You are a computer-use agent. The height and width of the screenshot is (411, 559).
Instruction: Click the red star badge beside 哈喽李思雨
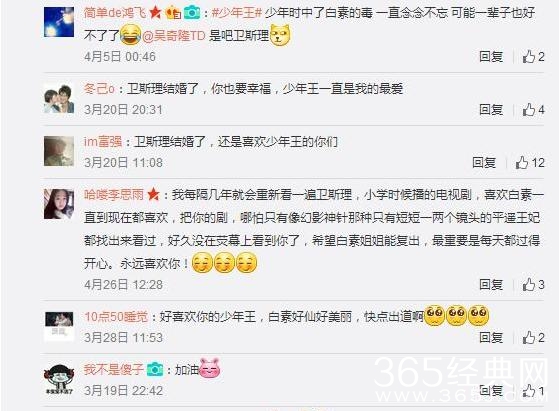point(153,194)
